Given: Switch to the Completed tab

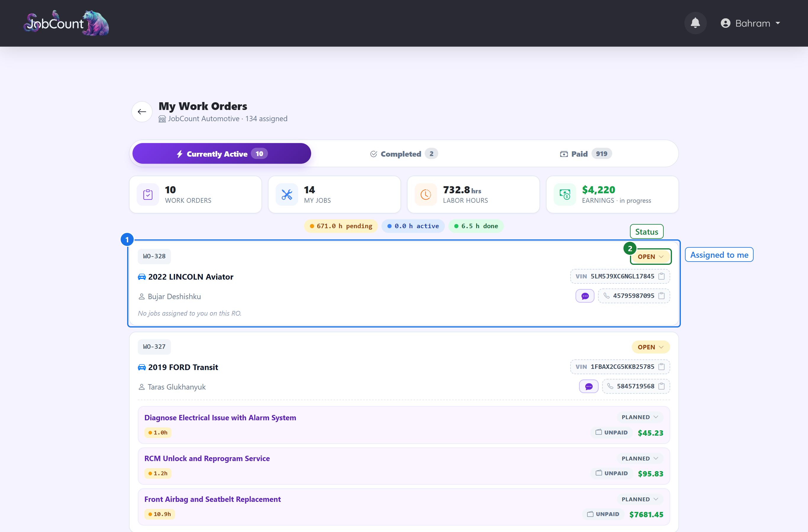Looking at the screenshot, I should point(404,154).
